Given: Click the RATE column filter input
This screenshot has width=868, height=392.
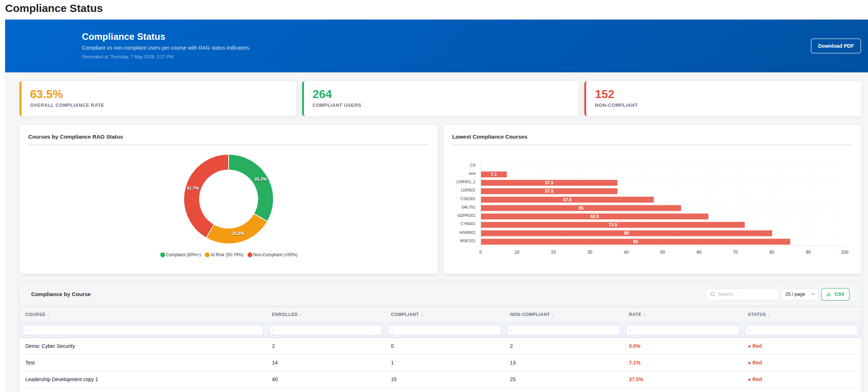Looking at the screenshot, I should 683,330.
